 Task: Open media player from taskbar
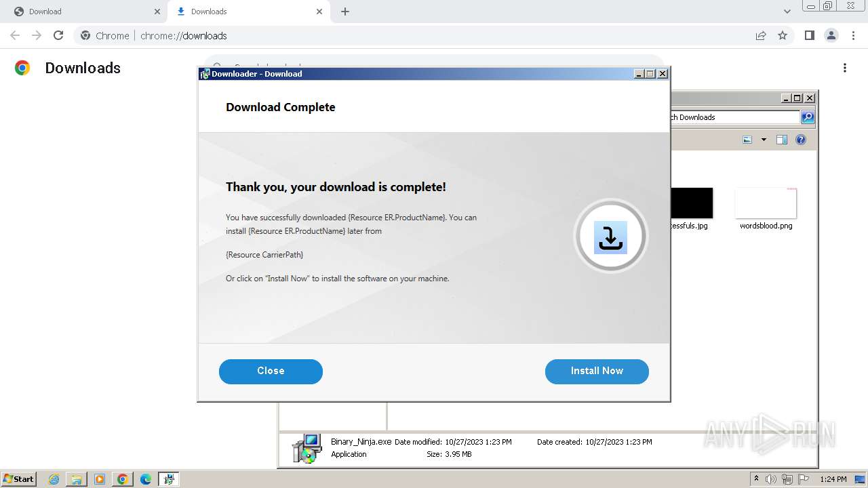(100, 479)
